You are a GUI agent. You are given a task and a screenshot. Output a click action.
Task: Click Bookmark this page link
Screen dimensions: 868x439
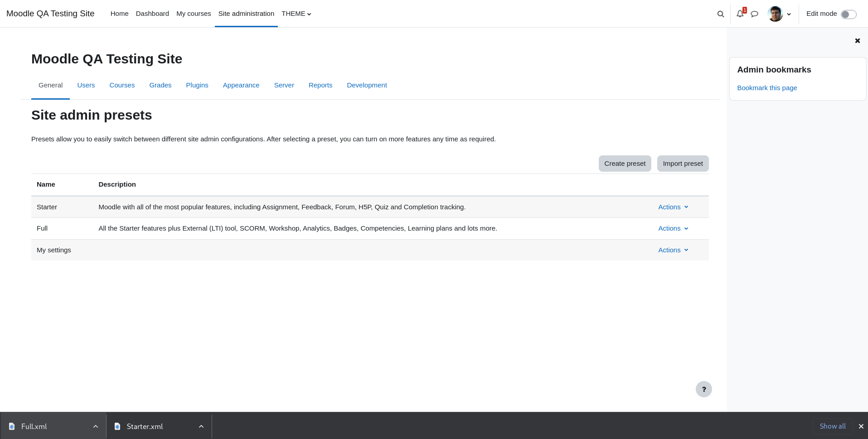point(767,88)
